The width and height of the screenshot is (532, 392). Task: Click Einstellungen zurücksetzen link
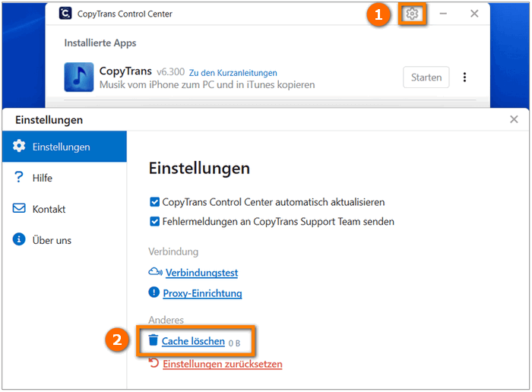click(222, 364)
